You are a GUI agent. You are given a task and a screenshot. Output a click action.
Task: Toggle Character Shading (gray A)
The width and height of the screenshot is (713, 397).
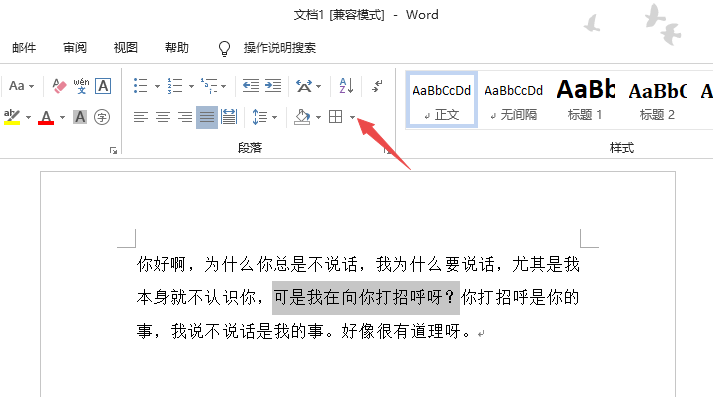[80, 117]
